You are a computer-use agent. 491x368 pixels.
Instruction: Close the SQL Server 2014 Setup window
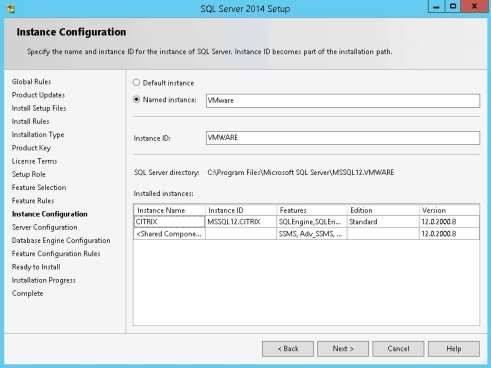474,6
